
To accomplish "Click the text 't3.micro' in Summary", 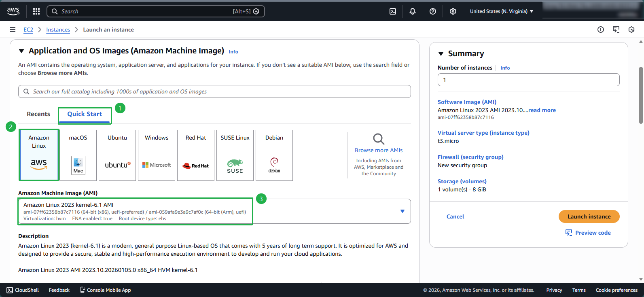I will tap(448, 141).
